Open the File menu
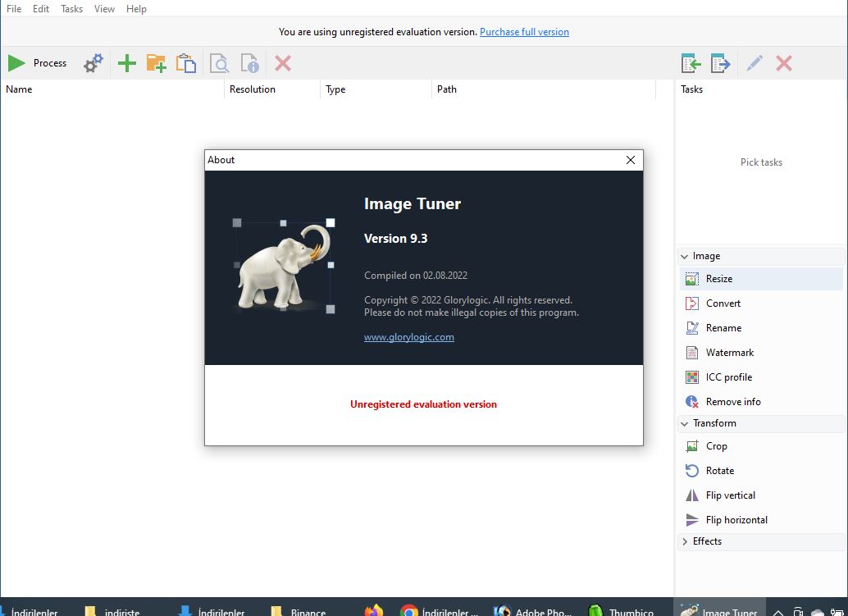848x616 pixels. [14, 9]
